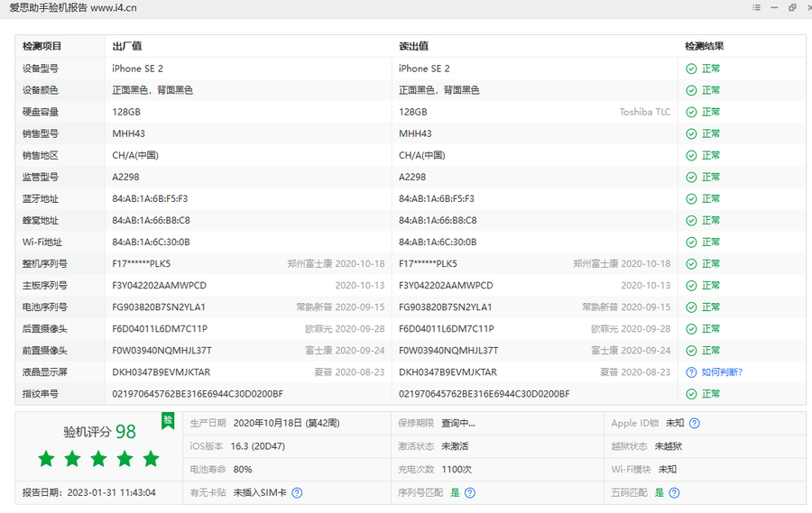Minimize the 爱思助手验机报告 window
The height and width of the screenshot is (513, 812).
774,8
